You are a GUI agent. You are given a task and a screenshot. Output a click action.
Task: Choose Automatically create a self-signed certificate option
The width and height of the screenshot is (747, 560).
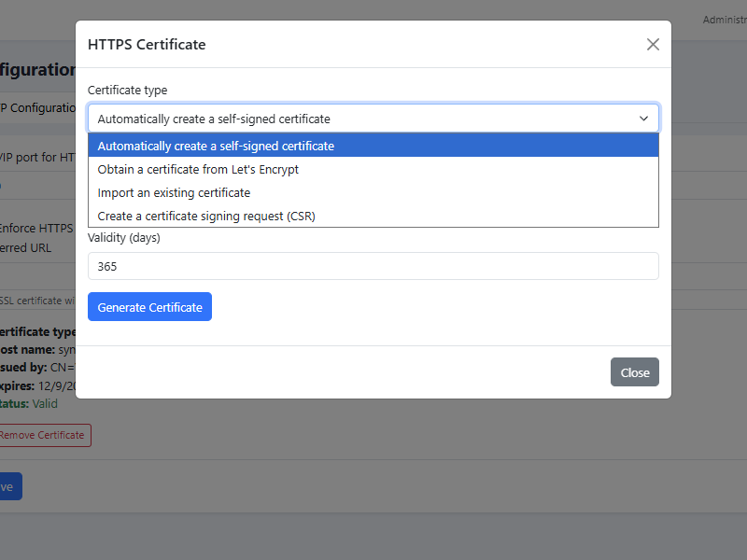(x=373, y=146)
